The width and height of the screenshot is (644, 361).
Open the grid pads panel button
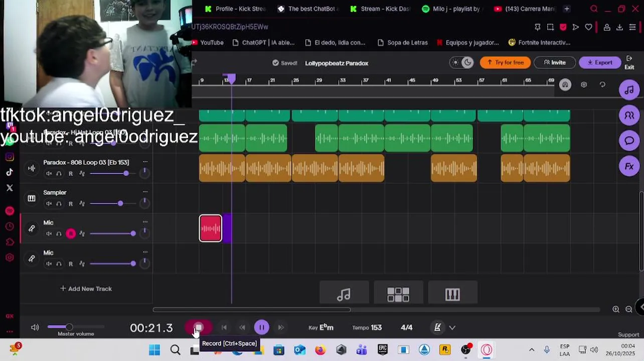[x=398, y=294]
